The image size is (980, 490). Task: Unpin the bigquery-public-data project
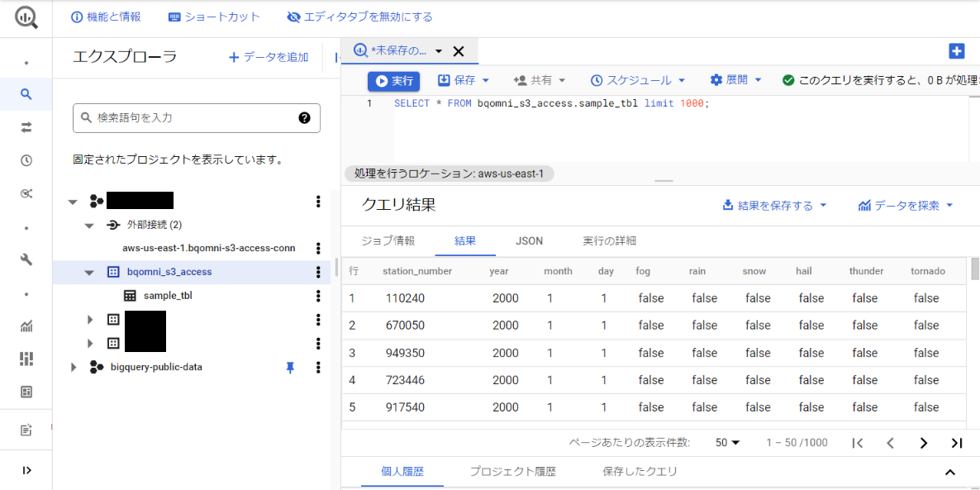pos(289,368)
